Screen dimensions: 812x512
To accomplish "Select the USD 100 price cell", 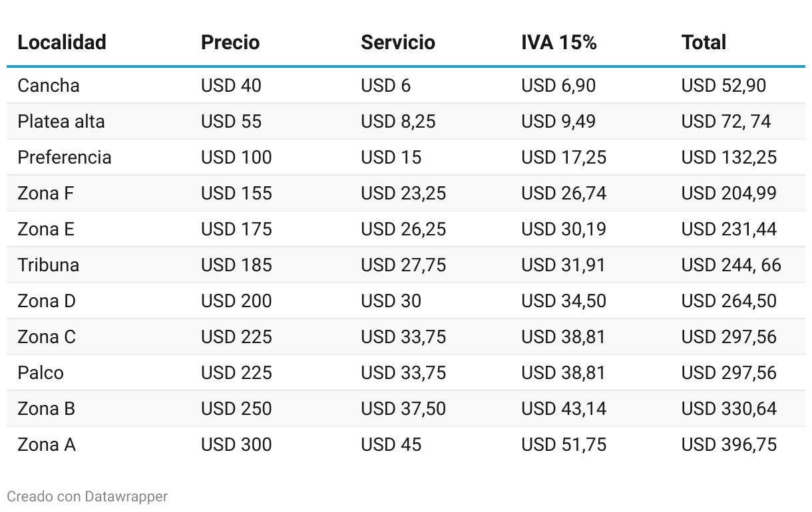I will (x=236, y=158).
